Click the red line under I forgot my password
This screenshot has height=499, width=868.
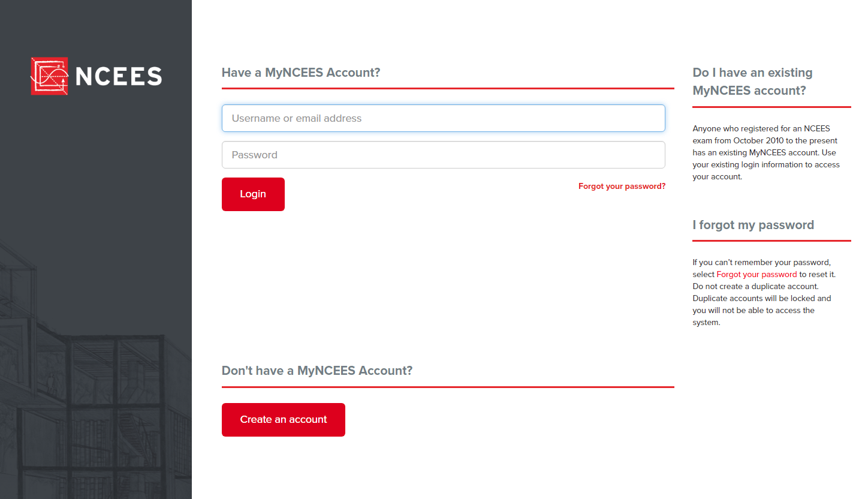(771, 241)
